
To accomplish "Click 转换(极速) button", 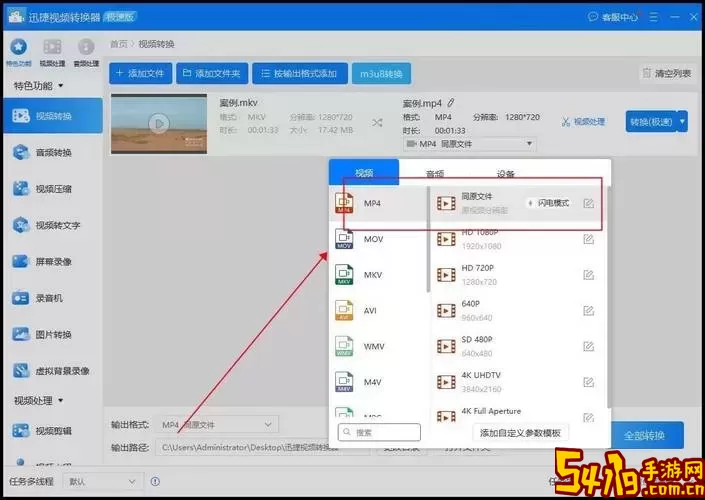I will point(651,121).
